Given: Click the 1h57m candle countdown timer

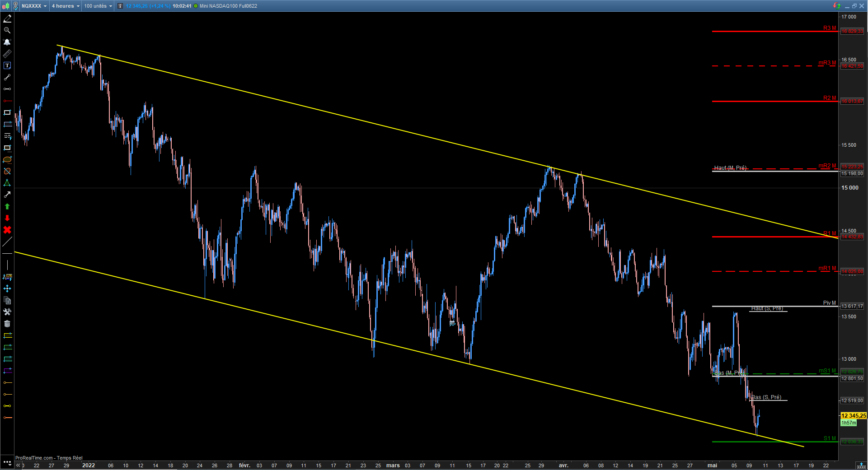Looking at the screenshot, I should point(849,423).
